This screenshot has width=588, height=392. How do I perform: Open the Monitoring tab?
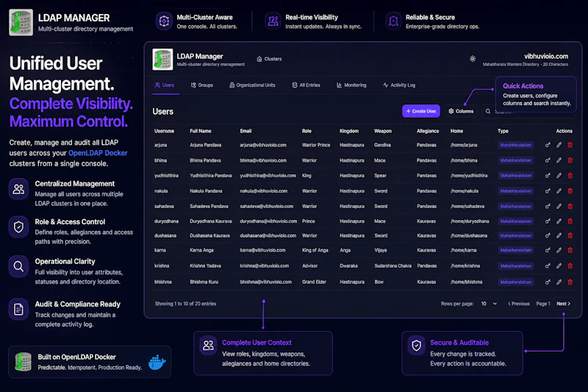[x=351, y=85]
